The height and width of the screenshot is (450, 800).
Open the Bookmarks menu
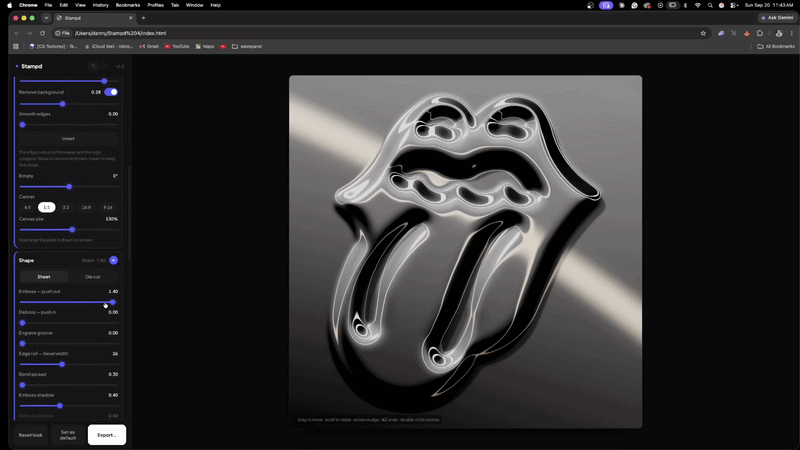pos(128,5)
